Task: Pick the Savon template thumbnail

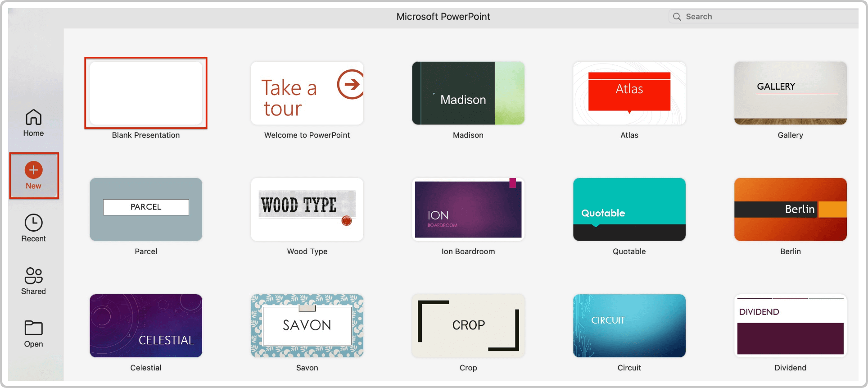Action: coord(307,325)
